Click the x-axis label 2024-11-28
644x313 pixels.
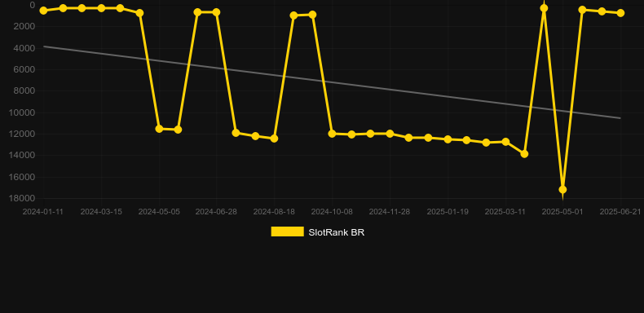pos(390,212)
